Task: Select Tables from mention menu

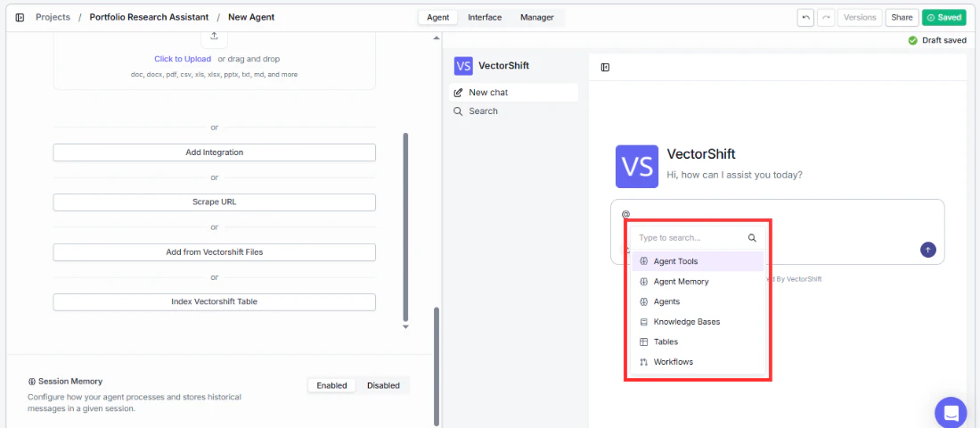Action: (x=698, y=342)
